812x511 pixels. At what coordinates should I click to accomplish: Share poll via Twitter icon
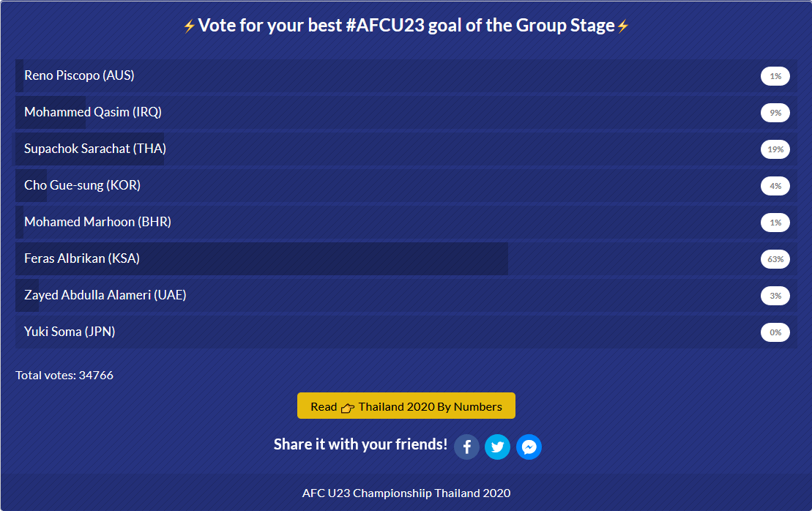coord(498,447)
